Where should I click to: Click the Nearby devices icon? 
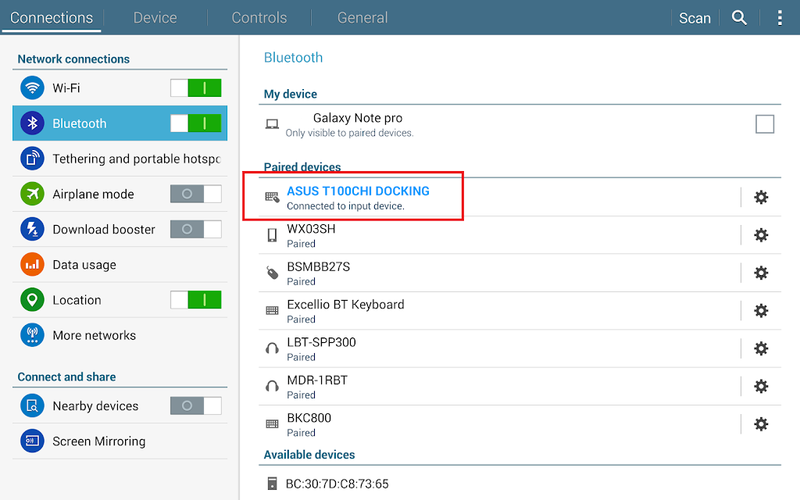point(32,406)
